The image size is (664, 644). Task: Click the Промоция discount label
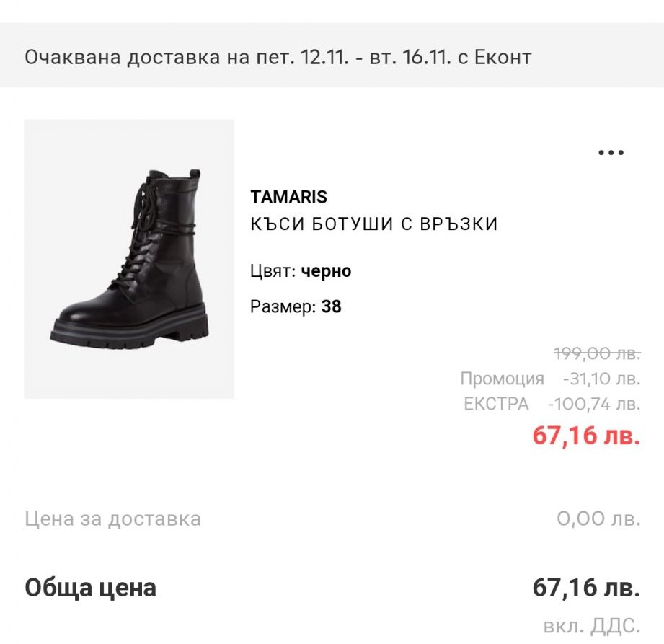[502, 379]
